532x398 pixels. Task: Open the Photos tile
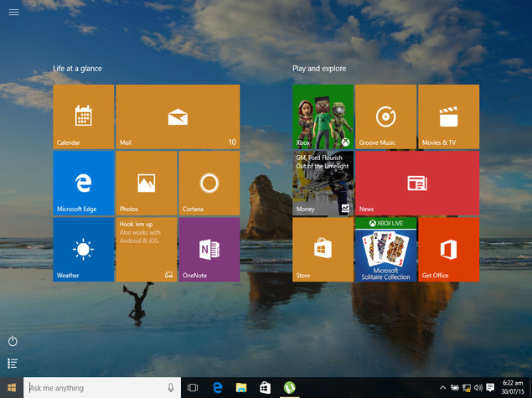tap(147, 183)
